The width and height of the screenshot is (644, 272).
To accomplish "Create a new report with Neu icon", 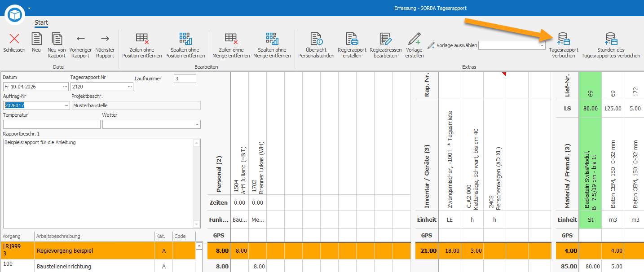I will pyautogui.click(x=36, y=39).
